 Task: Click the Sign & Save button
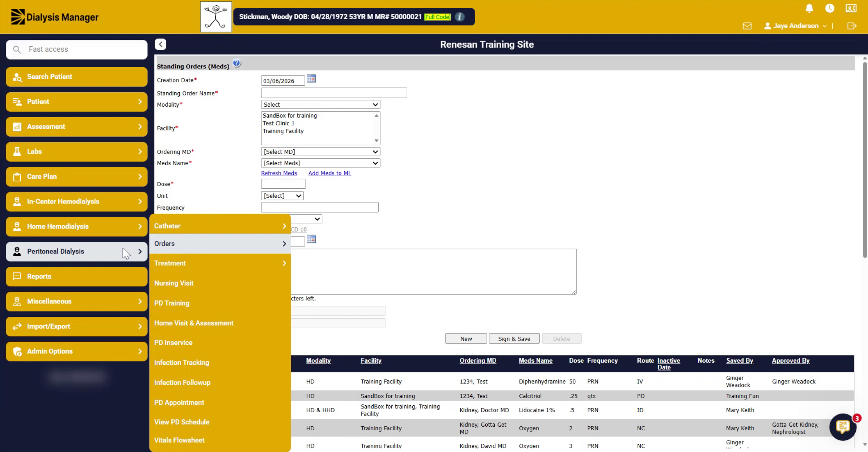(x=514, y=338)
